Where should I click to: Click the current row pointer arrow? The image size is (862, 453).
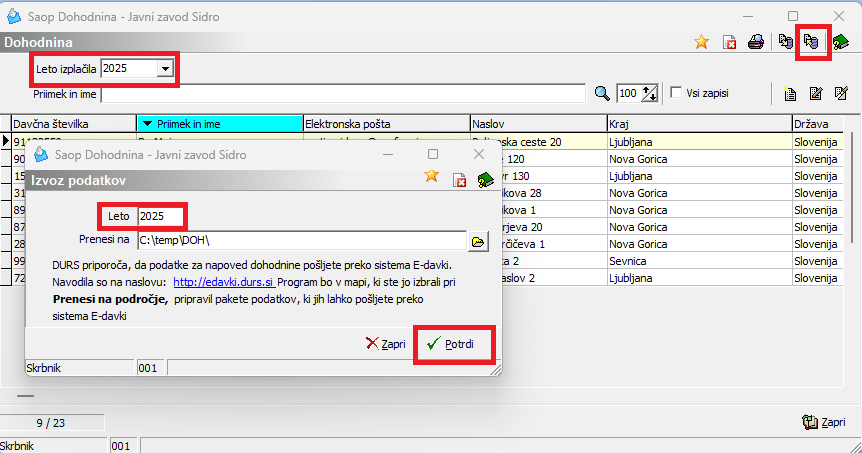pos(5,141)
